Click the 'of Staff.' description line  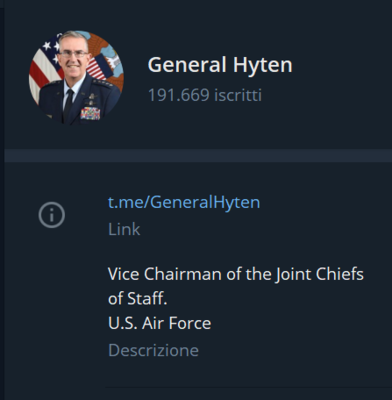[137, 298]
